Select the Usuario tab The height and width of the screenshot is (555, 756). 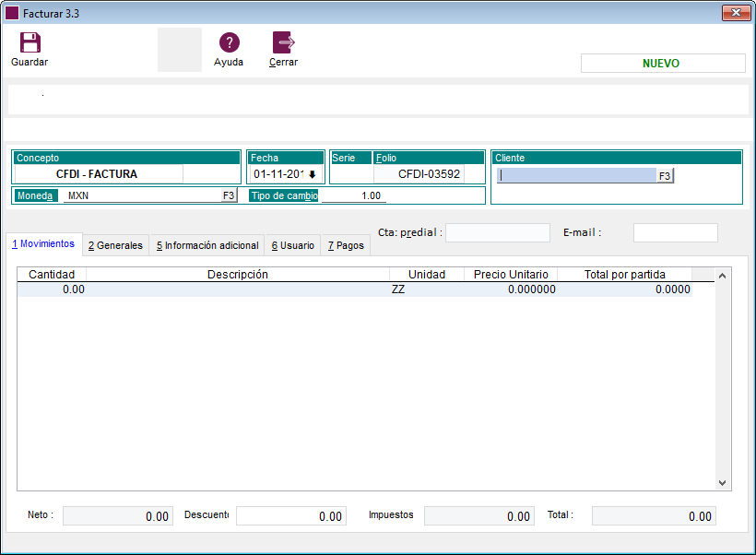[x=292, y=245]
